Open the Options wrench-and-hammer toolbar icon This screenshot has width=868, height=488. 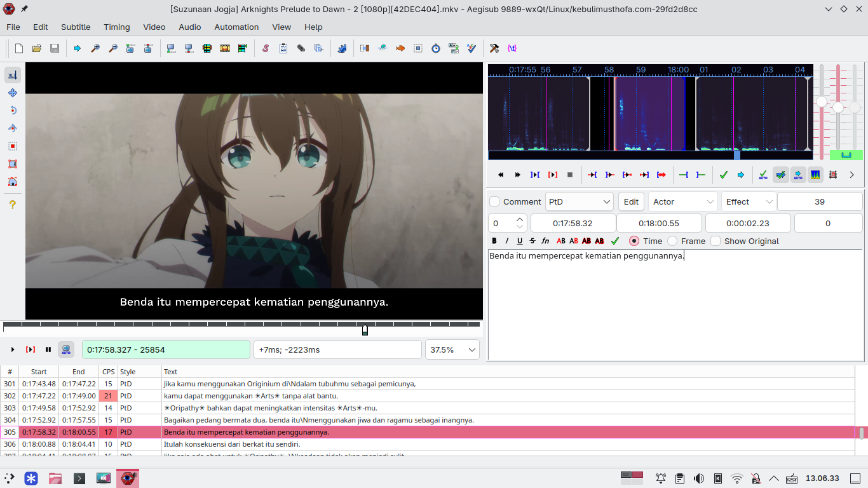[494, 48]
